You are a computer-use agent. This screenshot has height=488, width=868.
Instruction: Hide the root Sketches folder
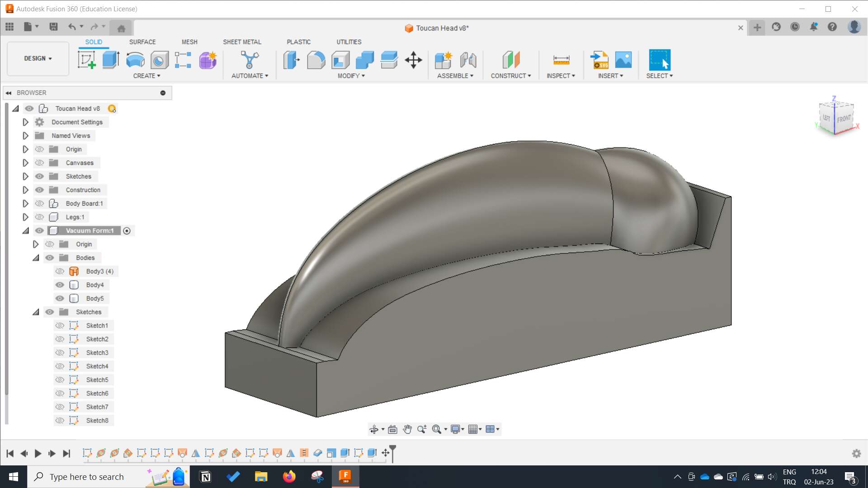39,176
